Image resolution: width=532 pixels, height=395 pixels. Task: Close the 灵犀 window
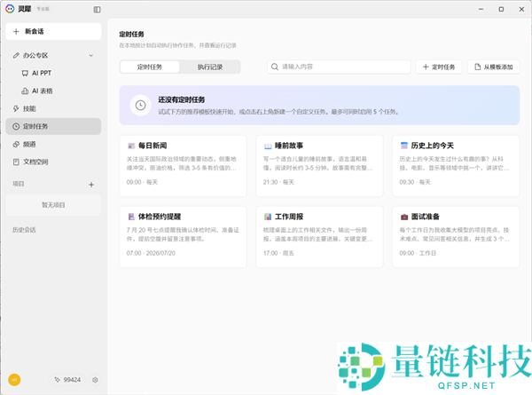(522, 9)
